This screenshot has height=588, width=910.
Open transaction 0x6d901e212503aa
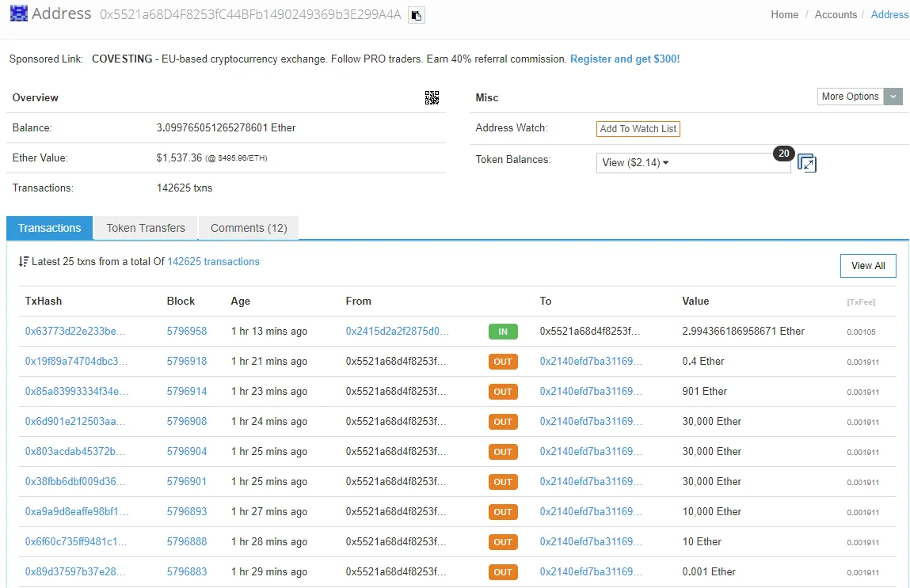coord(75,422)
